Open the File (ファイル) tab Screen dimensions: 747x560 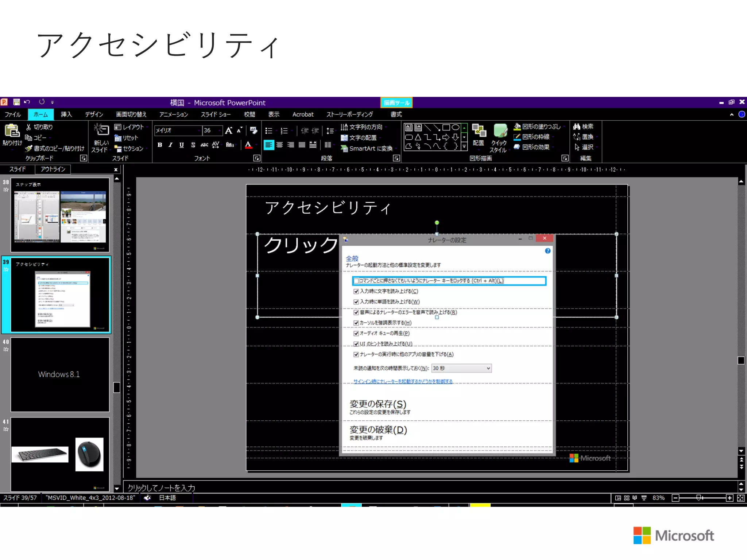tap(13, 114)
